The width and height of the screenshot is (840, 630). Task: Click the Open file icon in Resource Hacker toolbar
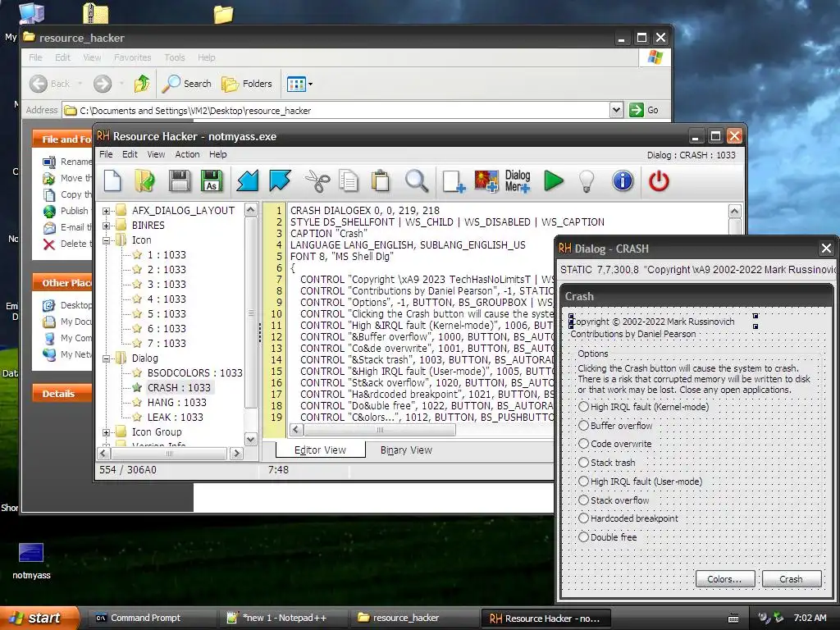click(144, 180)
